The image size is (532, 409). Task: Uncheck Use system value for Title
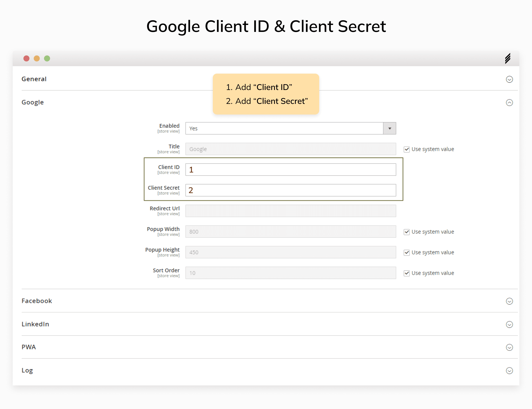tap(407, 149)
